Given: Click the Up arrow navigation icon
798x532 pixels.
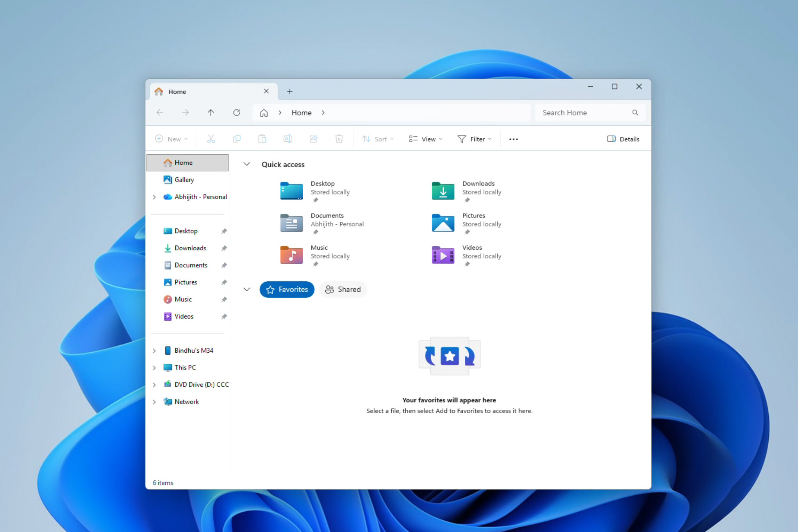Looking at the screenshot, I should (x=211, y=113).
